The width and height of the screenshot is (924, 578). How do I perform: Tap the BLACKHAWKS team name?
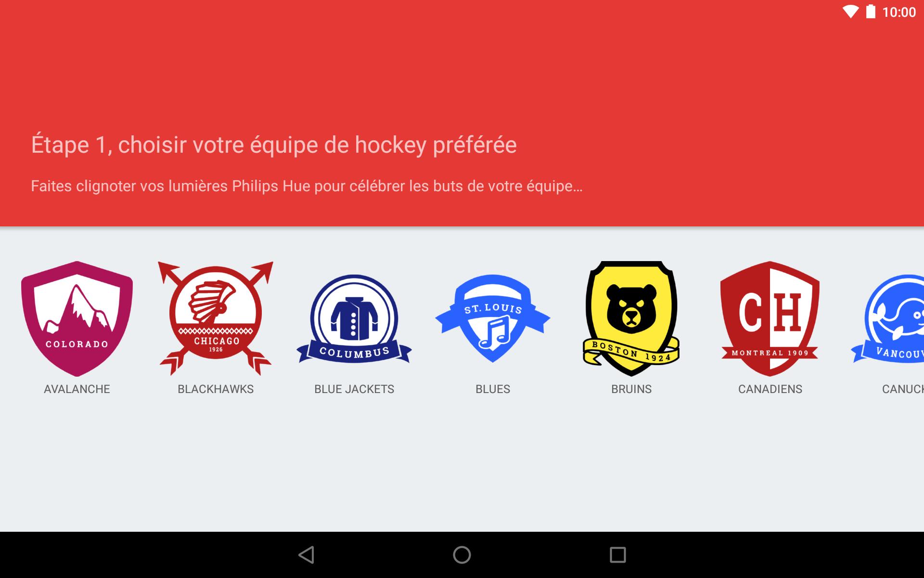[216, 389]
